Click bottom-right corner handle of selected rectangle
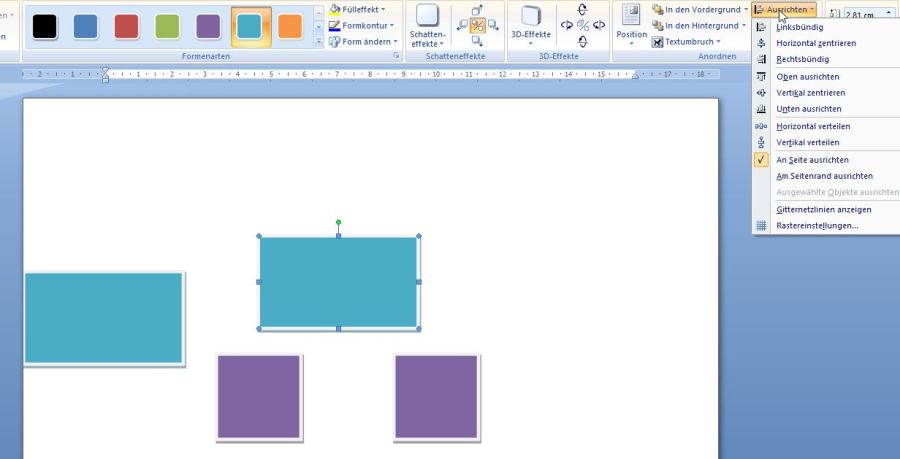The image size is (900, 459). pos(418,329)
